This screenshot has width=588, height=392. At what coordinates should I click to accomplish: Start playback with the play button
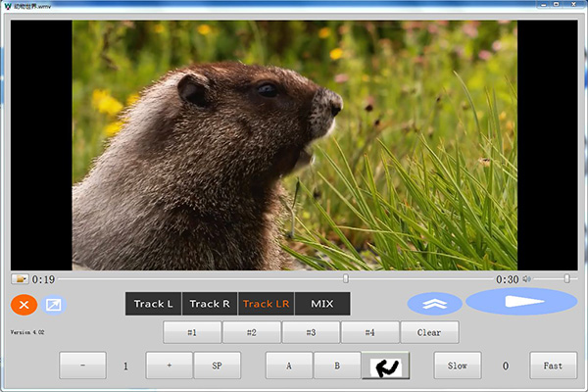(x=521, y=302)
